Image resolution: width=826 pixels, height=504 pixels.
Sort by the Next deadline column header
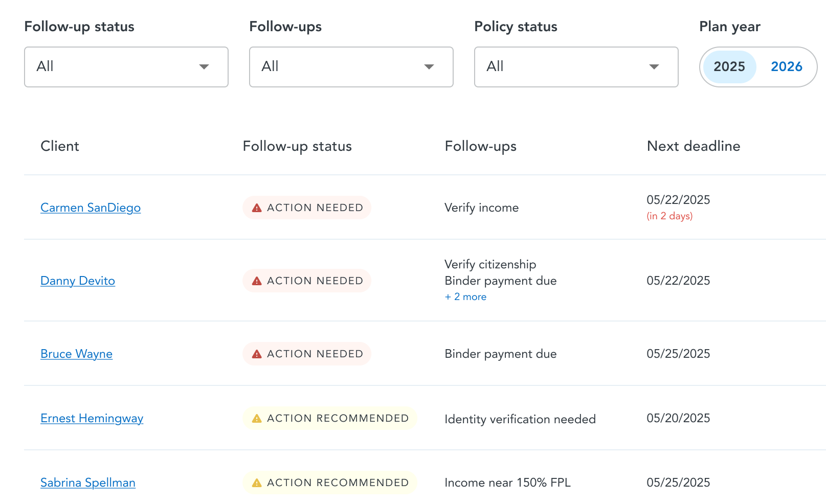(x=693, y=146)
